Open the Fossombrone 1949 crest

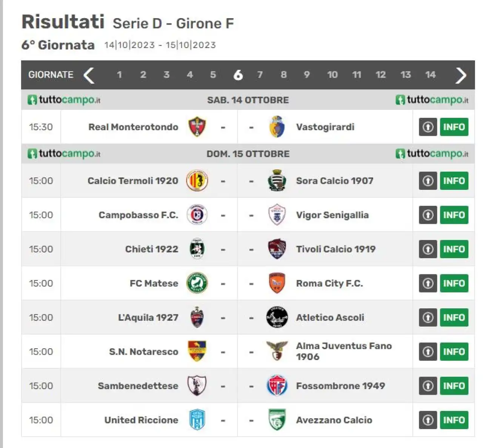point(277,386)
